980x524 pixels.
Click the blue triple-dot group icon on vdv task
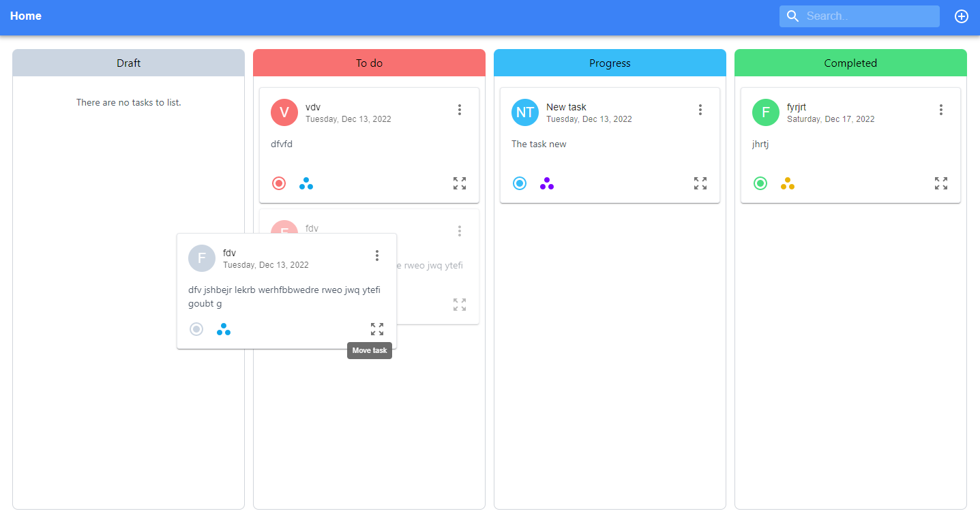[306, 183]
